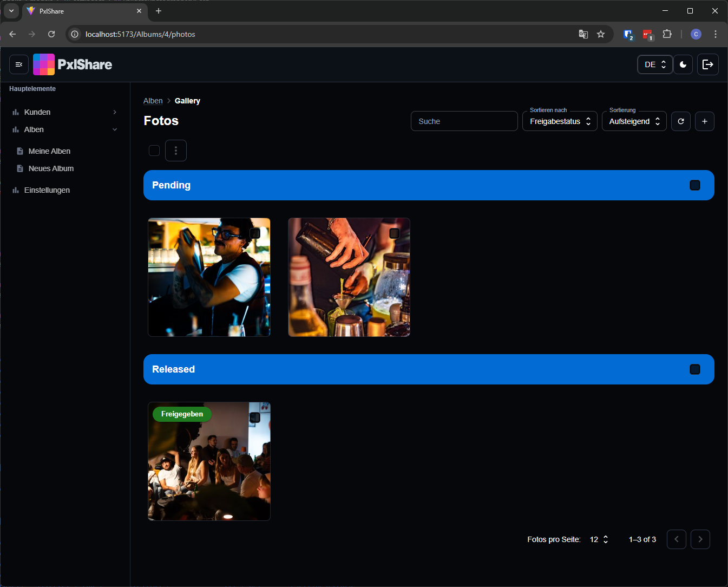
Task: Open the Aufsteigend sort order dropdown
Action: click(634, 121)
